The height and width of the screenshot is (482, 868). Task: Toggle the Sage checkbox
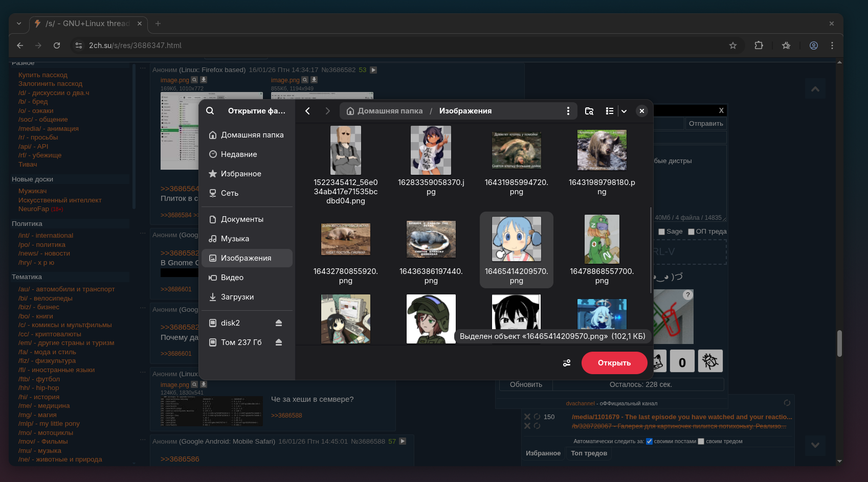[x=661, y=232]
